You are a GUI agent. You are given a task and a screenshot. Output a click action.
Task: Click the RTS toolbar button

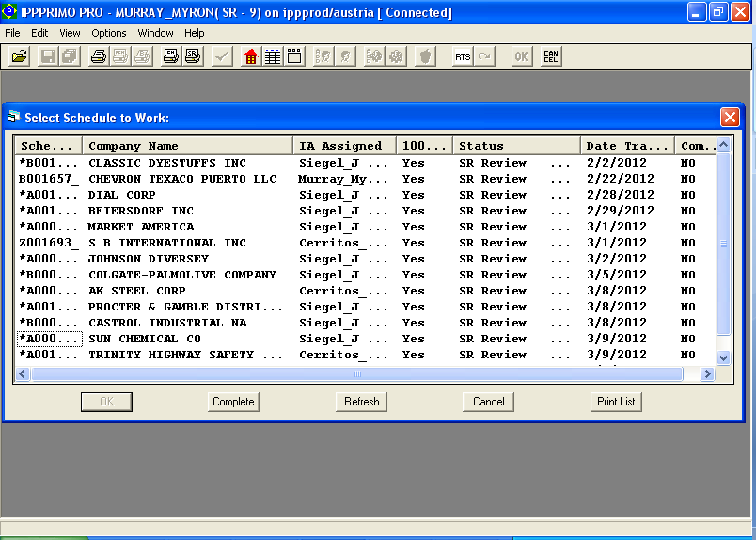coord(463,56)
